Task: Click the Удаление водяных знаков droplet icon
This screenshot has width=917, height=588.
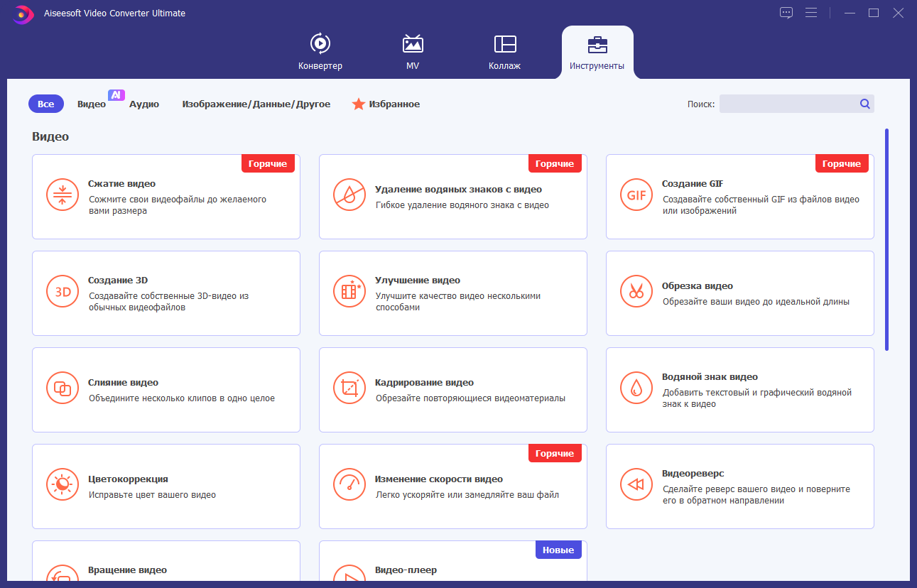Action: click(x=350, y=195)
